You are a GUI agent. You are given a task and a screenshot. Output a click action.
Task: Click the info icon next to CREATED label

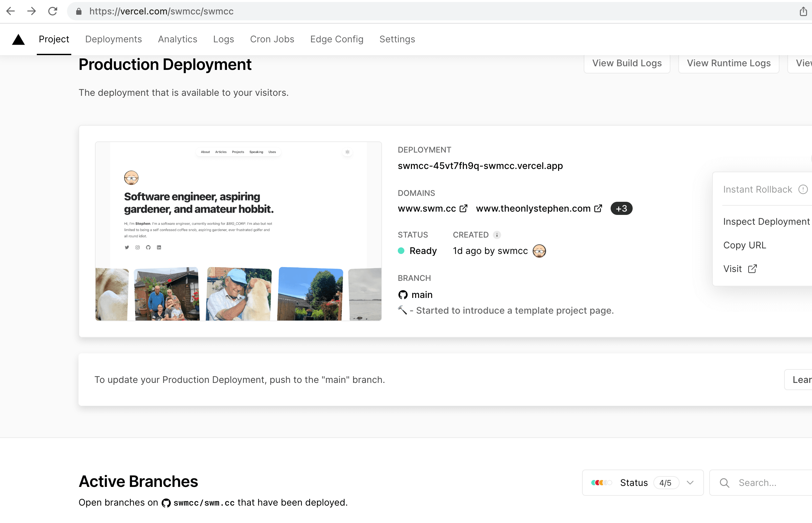(497, 235)
